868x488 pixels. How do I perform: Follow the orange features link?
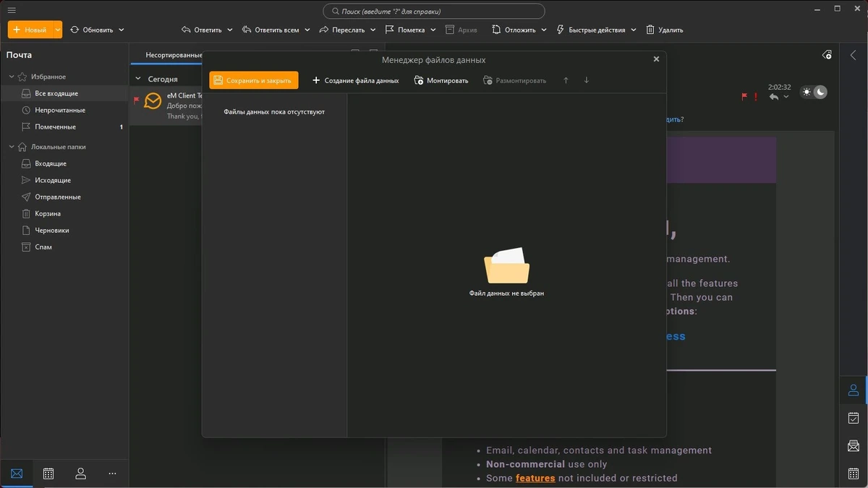(x=535, y=478)
